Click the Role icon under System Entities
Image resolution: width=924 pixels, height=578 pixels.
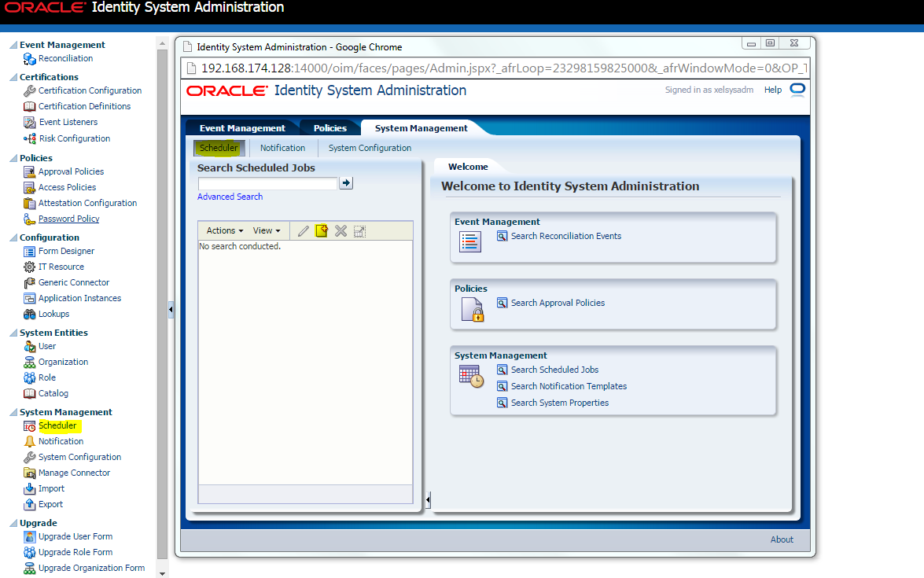tap(29, 378)
